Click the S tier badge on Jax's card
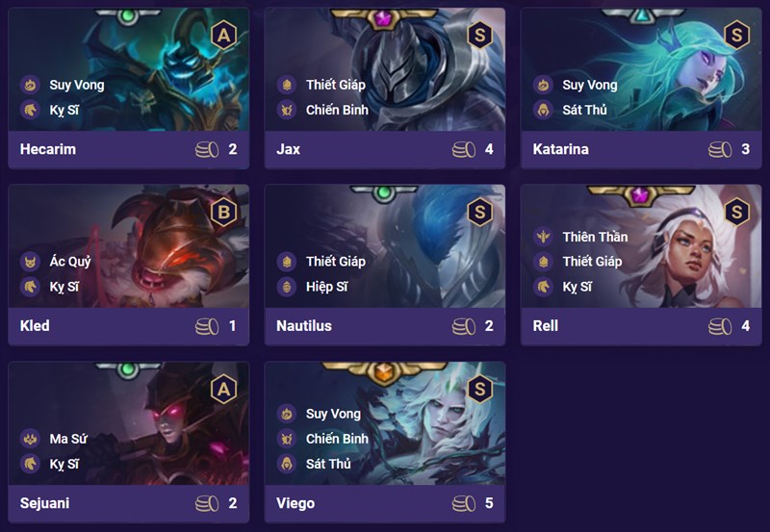This screenshot has height=532, width=770. coord(479,35)
